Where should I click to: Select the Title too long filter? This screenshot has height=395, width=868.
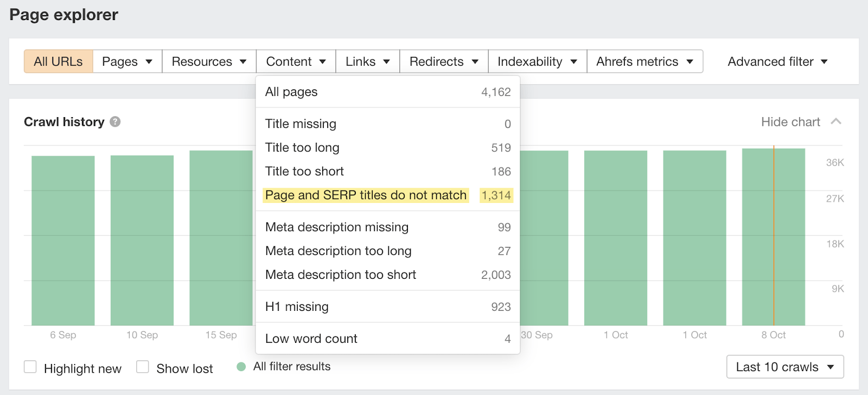(302, 148)
